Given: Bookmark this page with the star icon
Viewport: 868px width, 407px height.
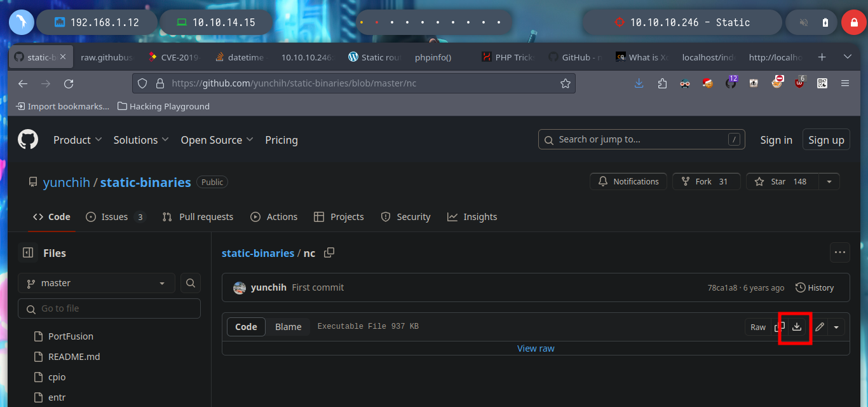Looking at the screenshot, I should click(565, 83).
